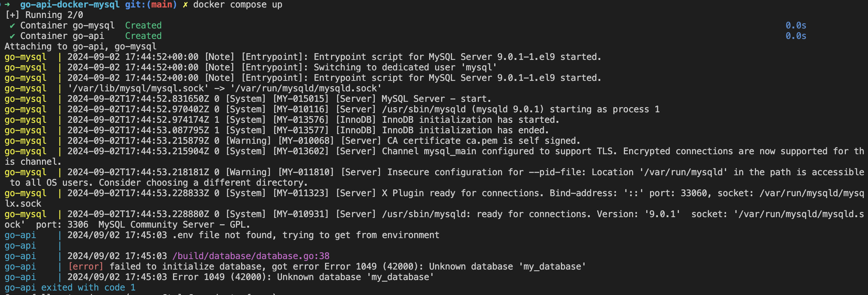Click the '/var/lib/mysql/mysql.sock' path text

click(138, 88)
